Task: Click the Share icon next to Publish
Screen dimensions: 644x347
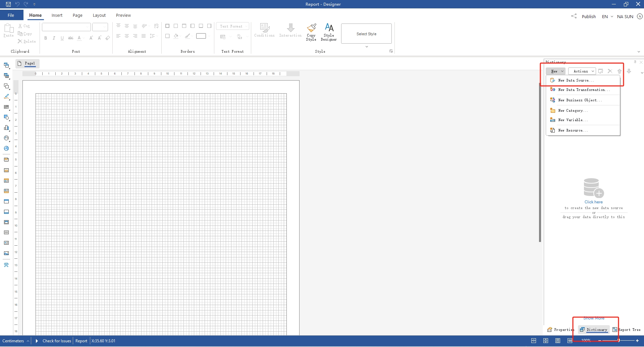Action: [574, 16]
